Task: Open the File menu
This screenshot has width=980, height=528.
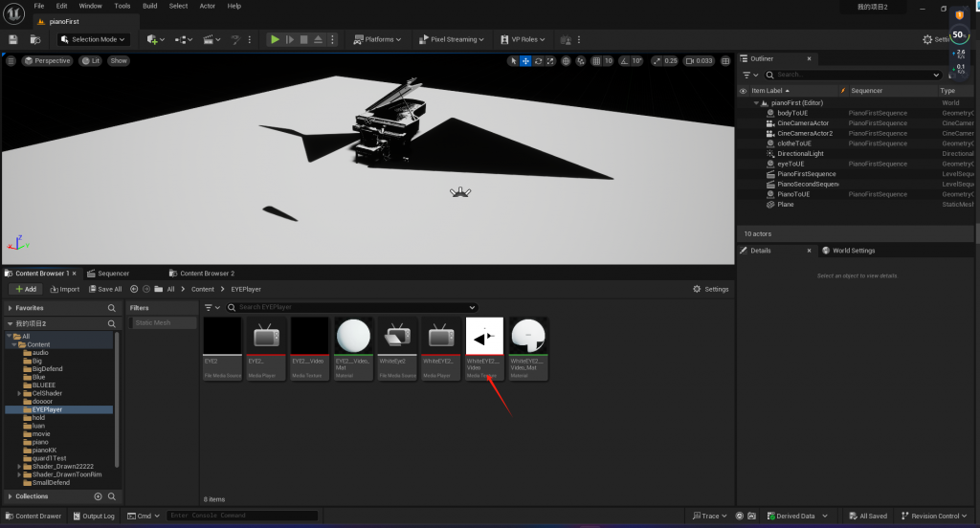Action: pyautogui.click(x=38, y=6)
